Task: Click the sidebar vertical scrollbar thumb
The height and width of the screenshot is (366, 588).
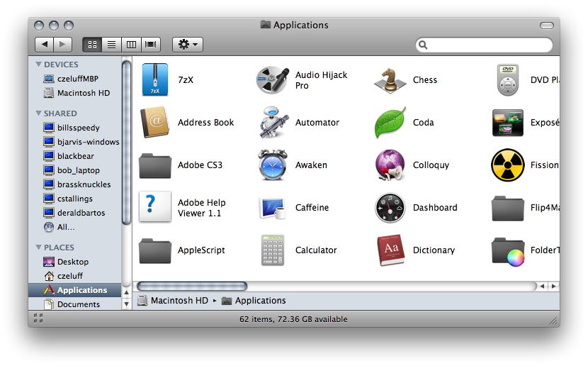Action: (127, 143)
